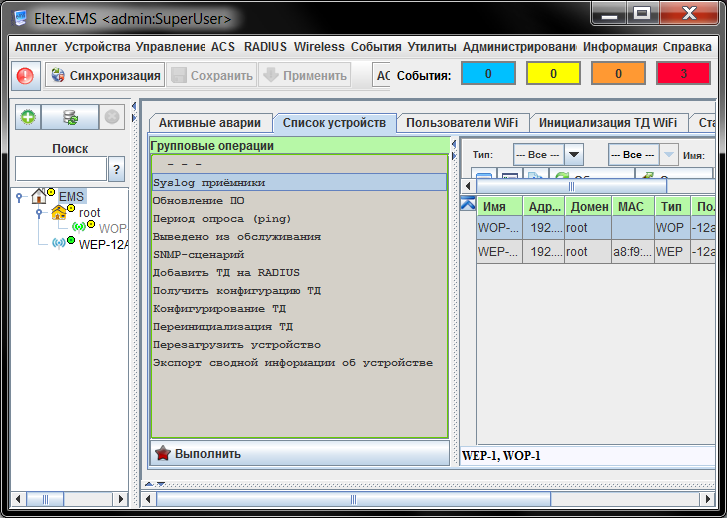Click the search help question-mark button
This screenshot has height=518, width=727.
pos(116,169)
